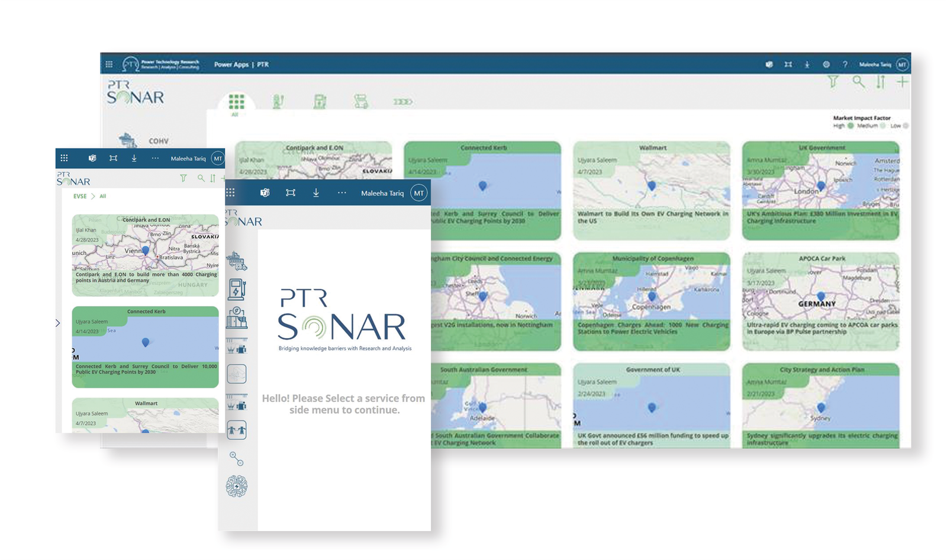Image resolution: width=947 pixels, height=560 pixels.
Task: Click Teams icon in front middle window
Action: point(265,192)
